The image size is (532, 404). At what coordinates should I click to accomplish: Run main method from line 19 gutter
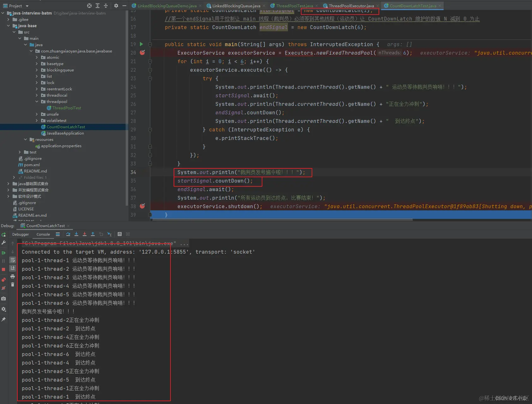(x=141, y=44)
